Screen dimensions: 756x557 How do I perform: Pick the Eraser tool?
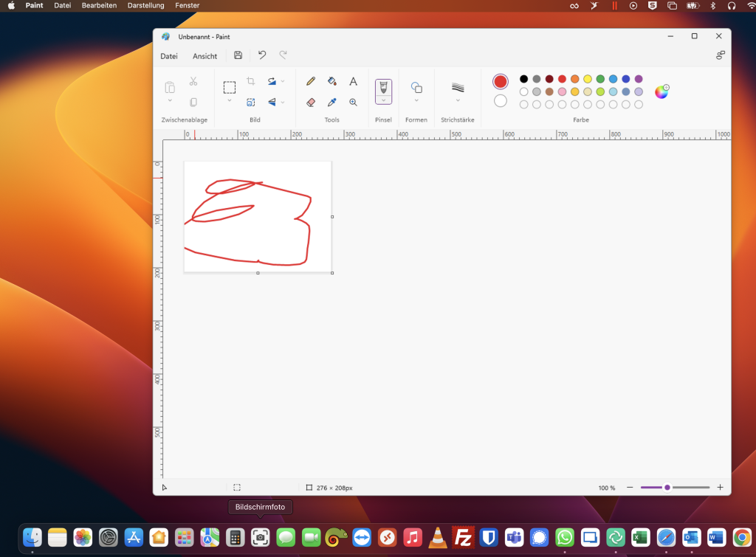coord(311,103)
